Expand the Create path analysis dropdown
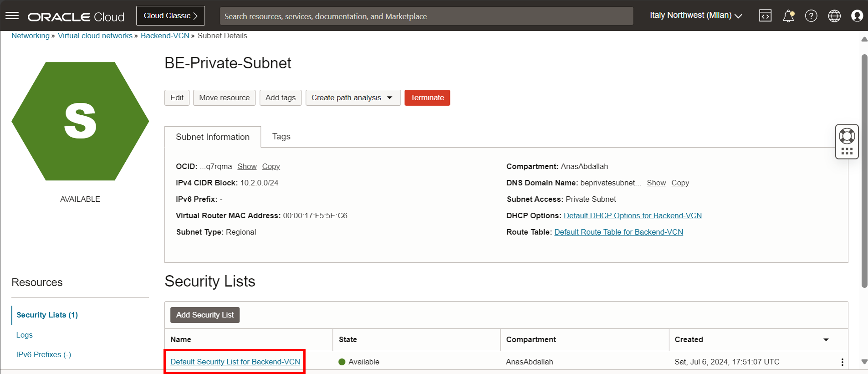Screen dimensions: 868x374 tap(353, 97)
